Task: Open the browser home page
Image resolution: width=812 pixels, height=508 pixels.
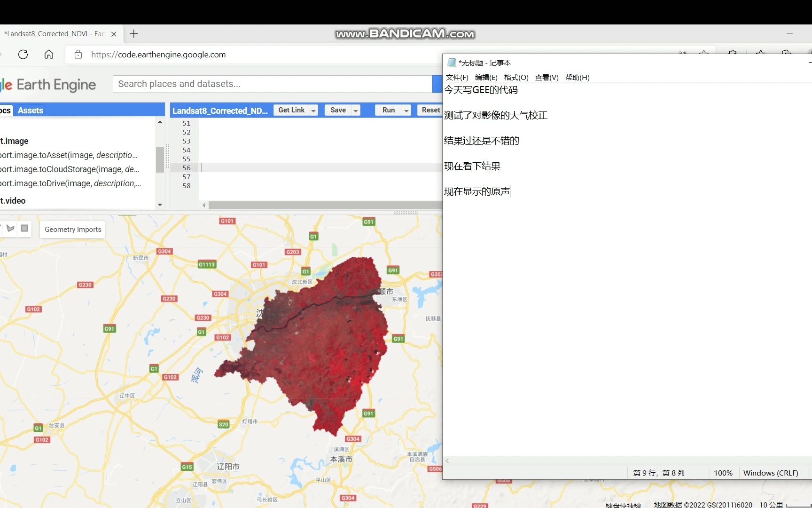Action: coord(48,54)
